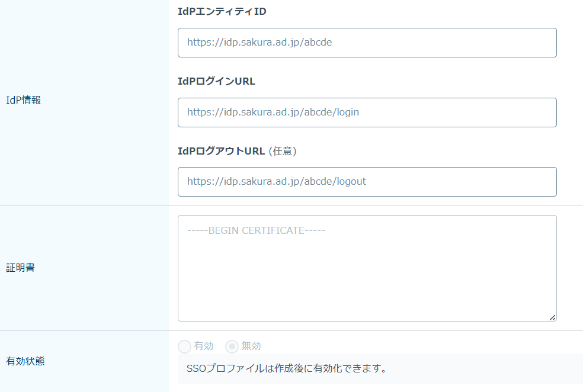Click the "有効" radio label text

(204, 346)
